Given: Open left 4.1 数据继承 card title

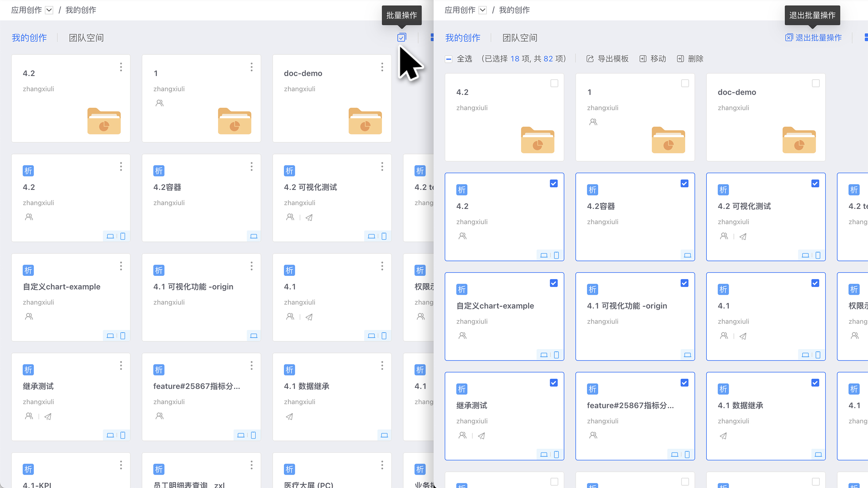Looking at the screenshot, I should click(307, 386).
